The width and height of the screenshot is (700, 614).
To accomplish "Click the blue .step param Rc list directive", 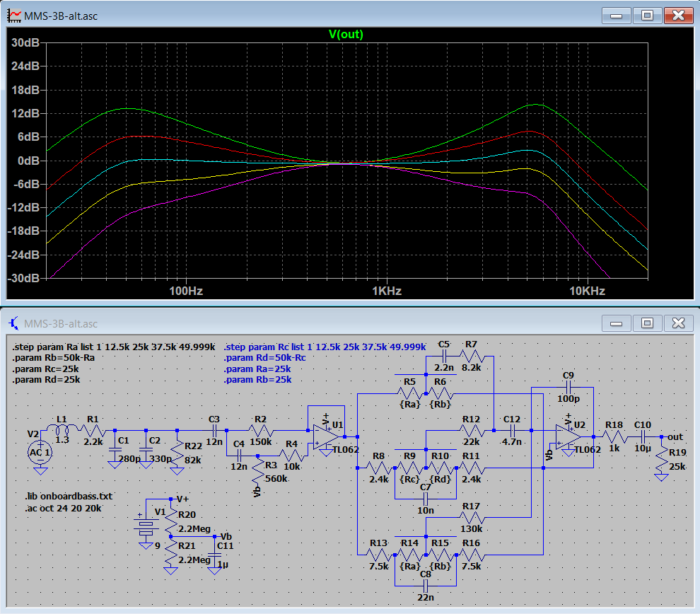I will pyautogui.click(x=325, y=347).
